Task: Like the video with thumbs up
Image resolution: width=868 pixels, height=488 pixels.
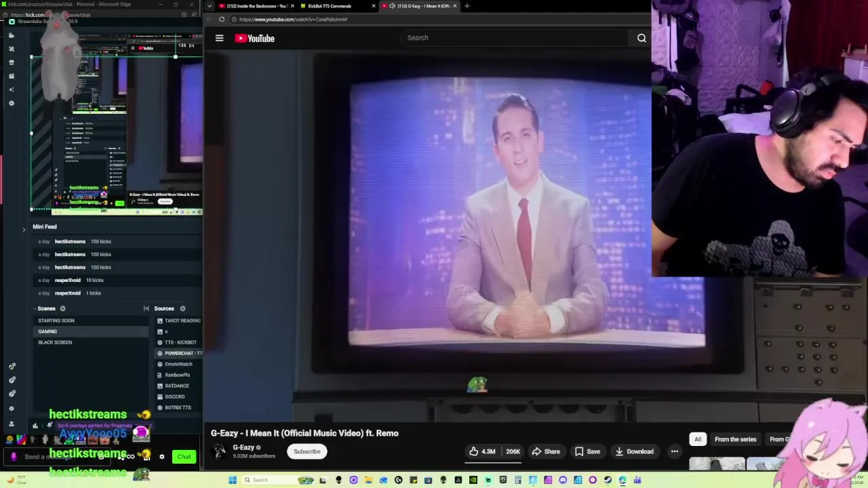Action: (482, 451)
